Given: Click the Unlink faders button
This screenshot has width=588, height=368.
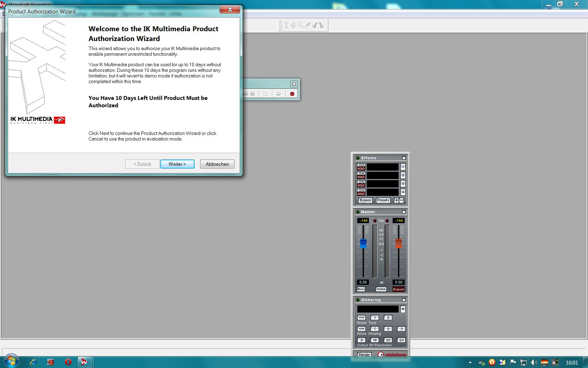Looking at the screenshot, I should (x=381, y=289).
